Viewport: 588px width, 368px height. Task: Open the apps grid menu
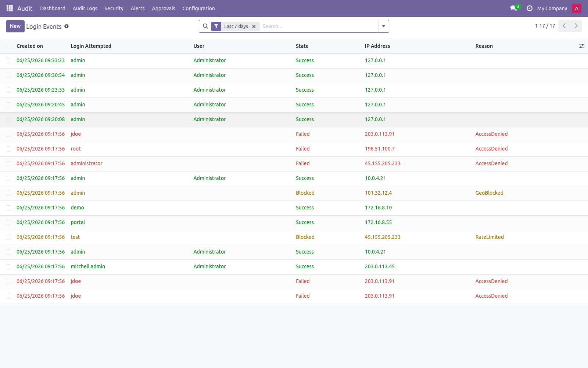click(10, 8)
